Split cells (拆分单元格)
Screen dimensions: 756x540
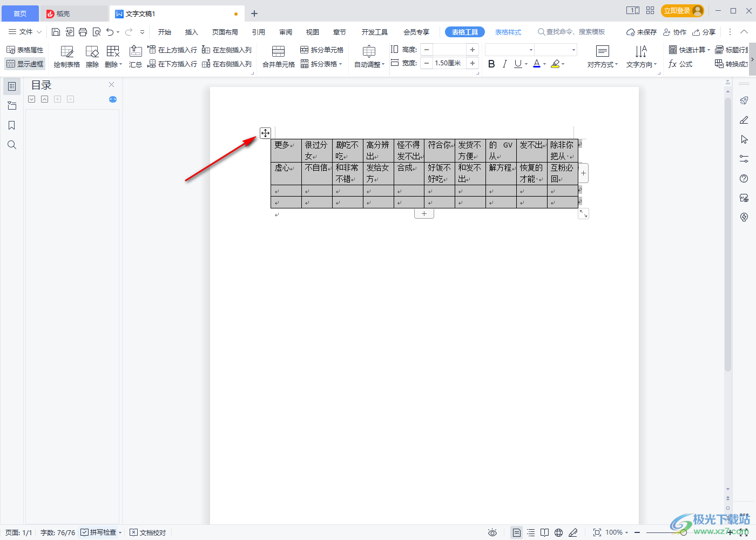coord(322,50)
